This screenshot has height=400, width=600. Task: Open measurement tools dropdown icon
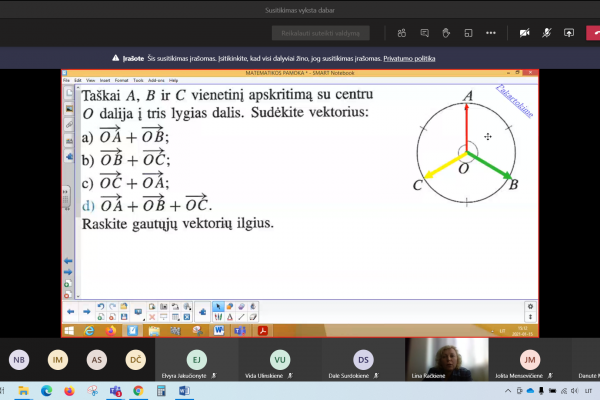(x=187, y=307)
